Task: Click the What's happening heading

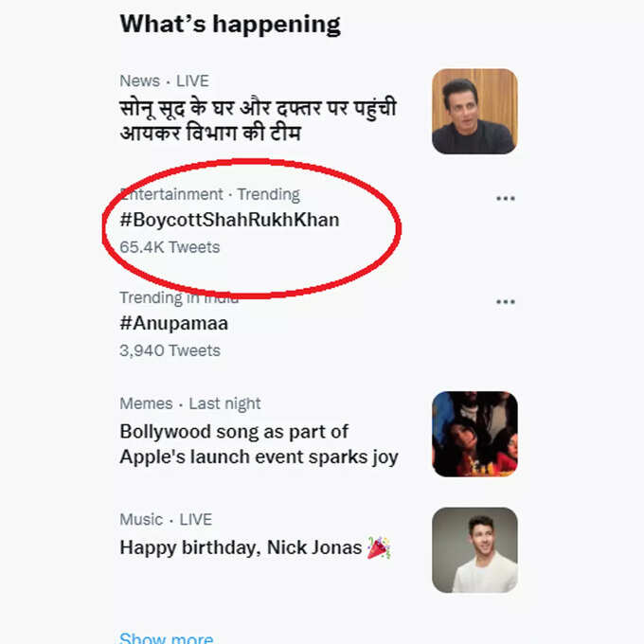Action: (230, 25)
